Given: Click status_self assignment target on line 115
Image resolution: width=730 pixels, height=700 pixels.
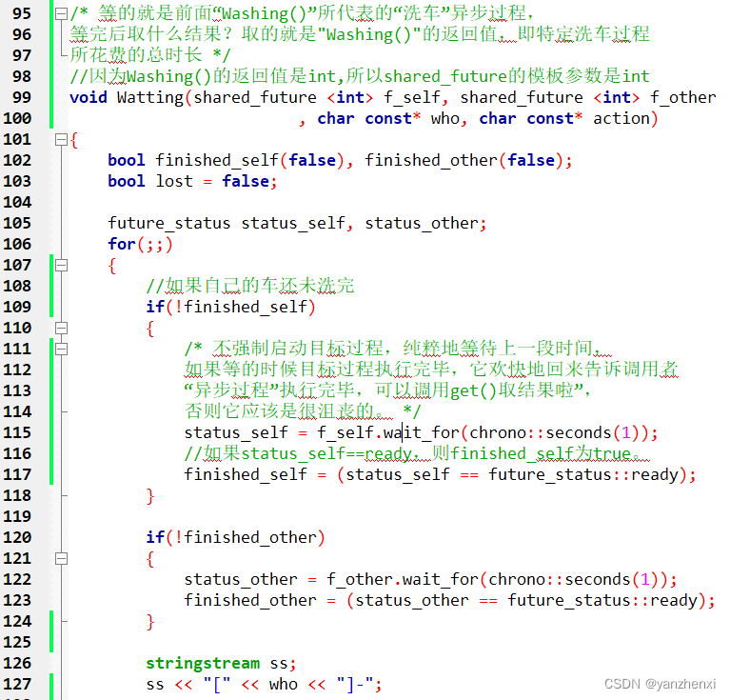Looking at the screenshot, I should pos(236,432).
